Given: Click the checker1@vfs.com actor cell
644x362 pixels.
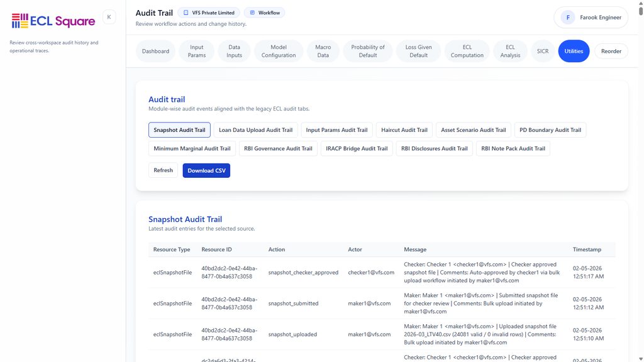Looking at the screenshot, I should tap(371, 273).
